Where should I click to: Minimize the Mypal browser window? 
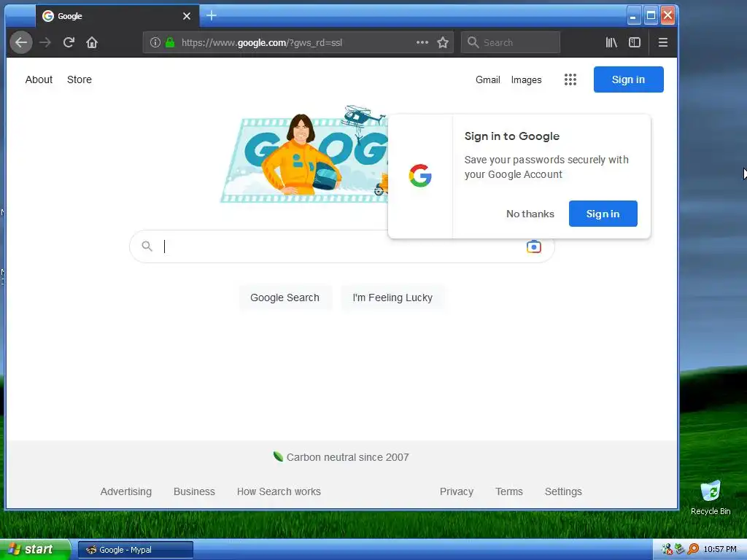click(x=633, y=16)
